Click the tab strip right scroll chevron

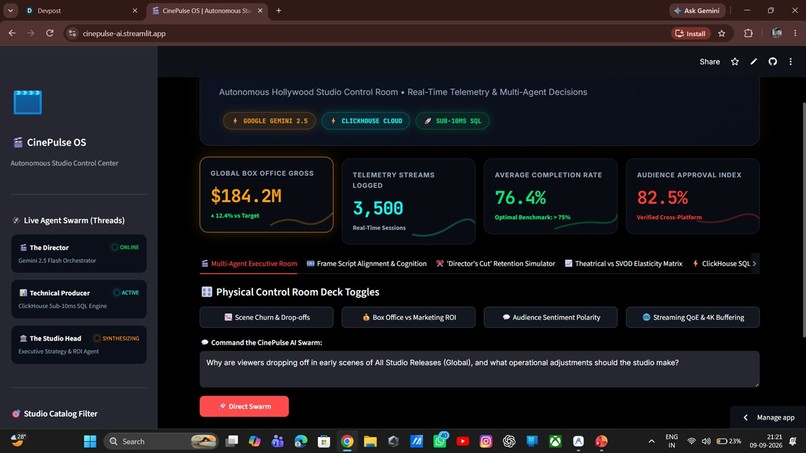(x=754, y=264)
